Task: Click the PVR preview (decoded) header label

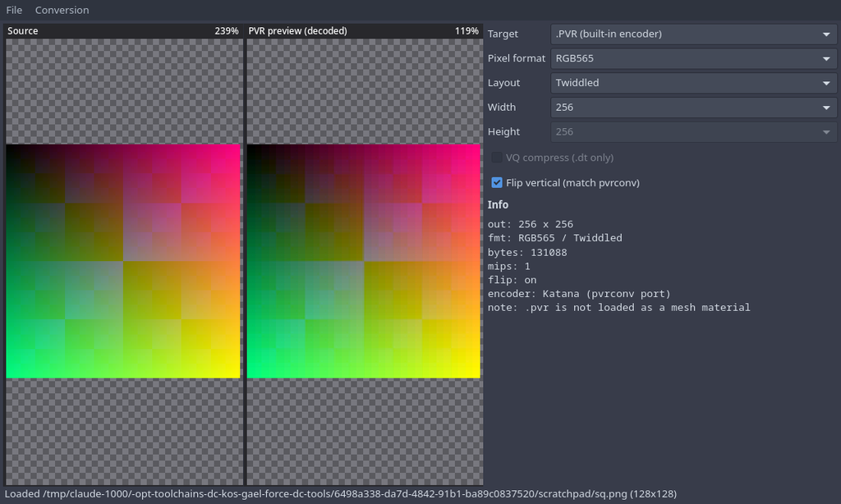Action: pyautogui.click(x=297, y=31)
